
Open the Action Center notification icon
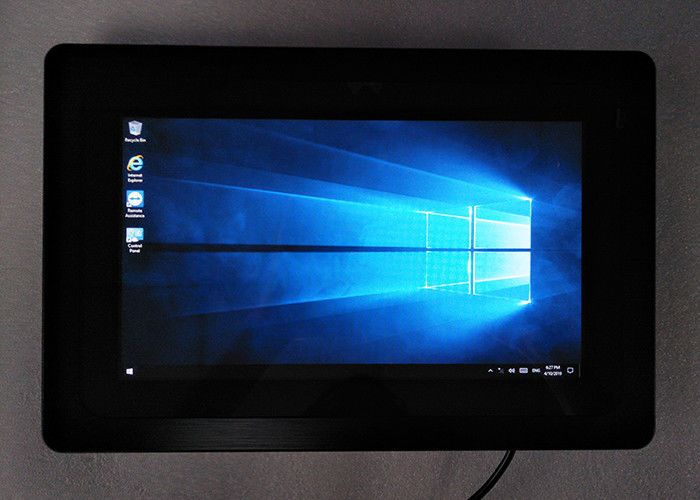click(x=570, y=371)
